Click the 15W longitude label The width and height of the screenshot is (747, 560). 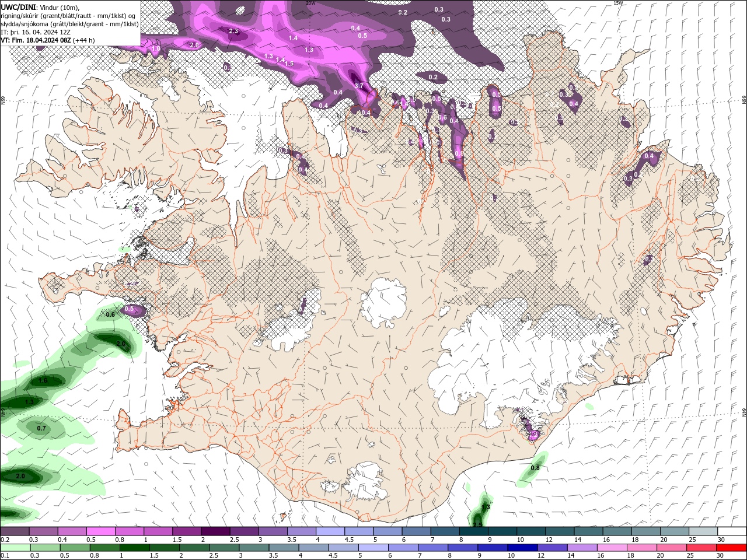pos(619,3)
